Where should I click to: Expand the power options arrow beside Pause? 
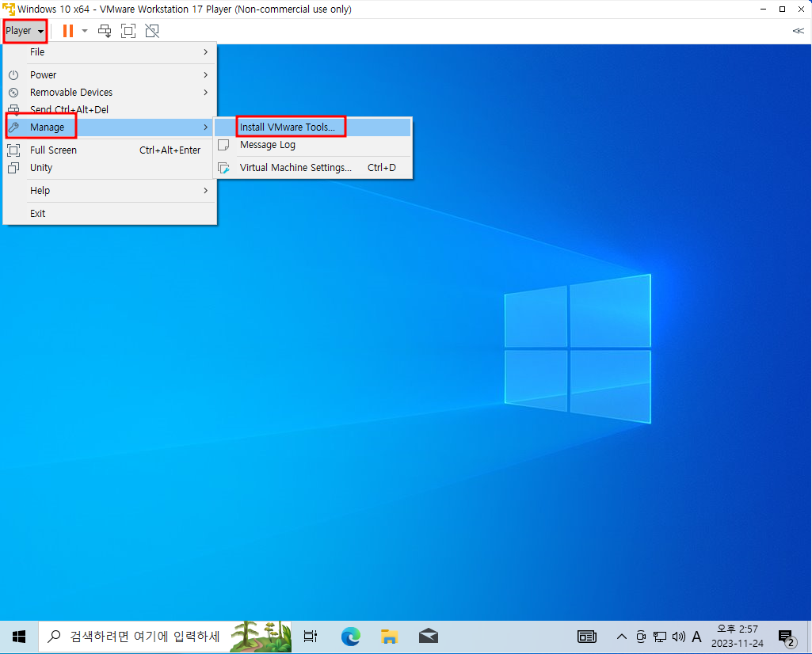point(85,31)
